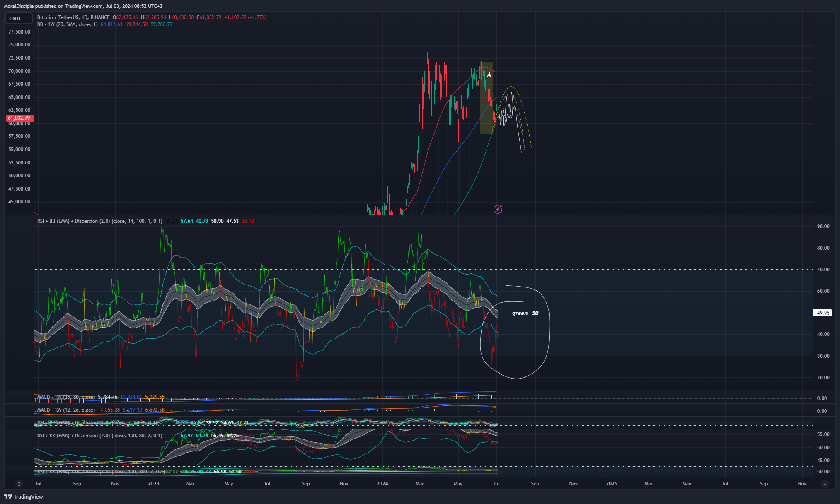Click the low value L60,600.00 in header
The width and height of the screenshot is (840, 504).
click(x=181, y=17)
